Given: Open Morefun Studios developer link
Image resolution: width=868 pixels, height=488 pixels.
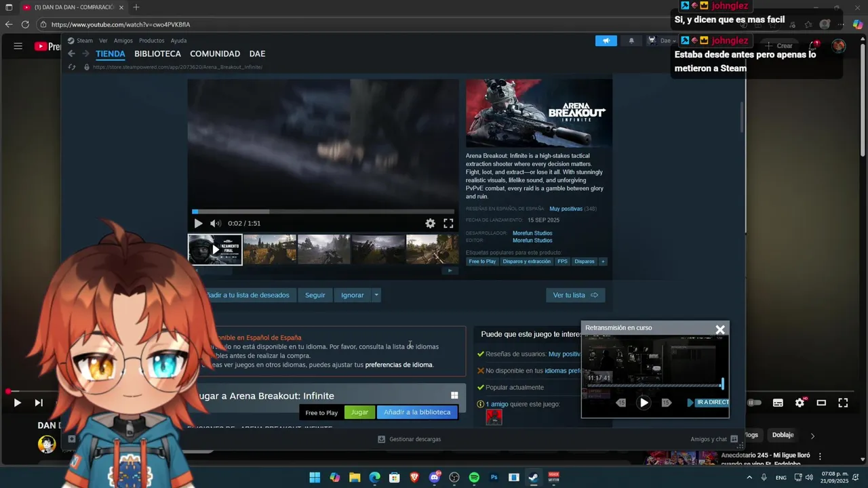Looking at the screenshot, I should pyautogui.click(x=532, y=233).
